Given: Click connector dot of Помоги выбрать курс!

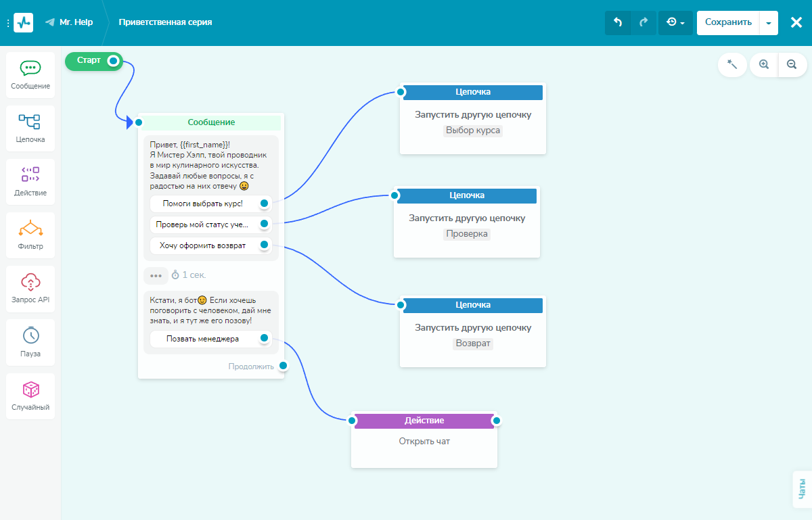Looking at the screenshot, I should tap(265, 204).
